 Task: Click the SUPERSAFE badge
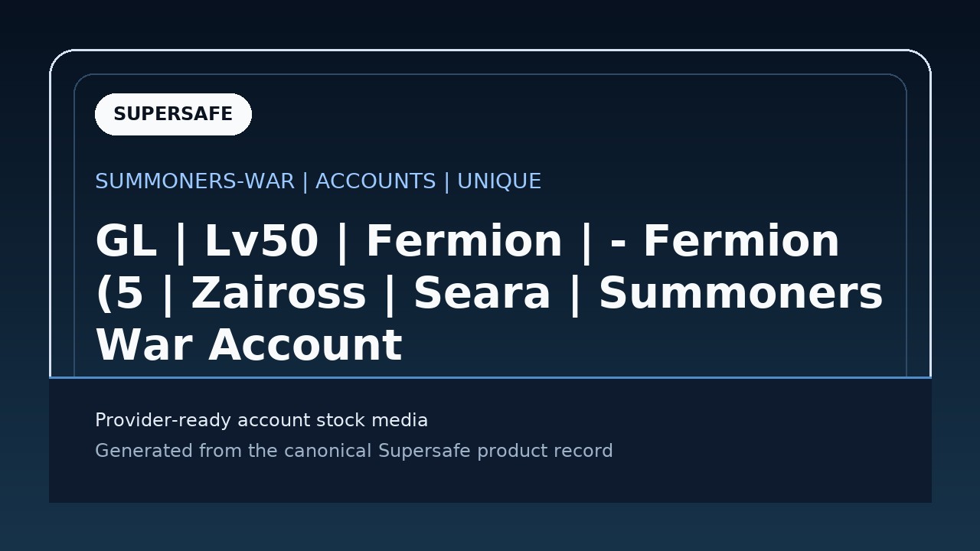point(173,114)
